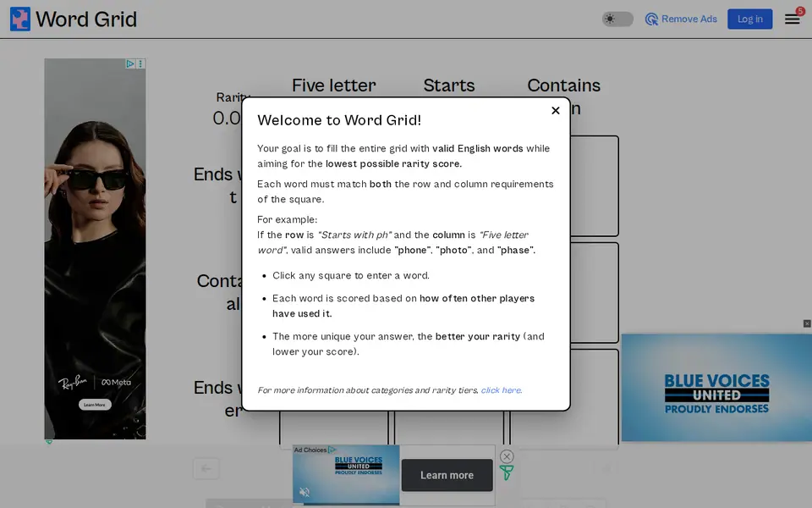Click the green Freestar icon
This screenshot has width=812, height=508.
click(506, 472)
